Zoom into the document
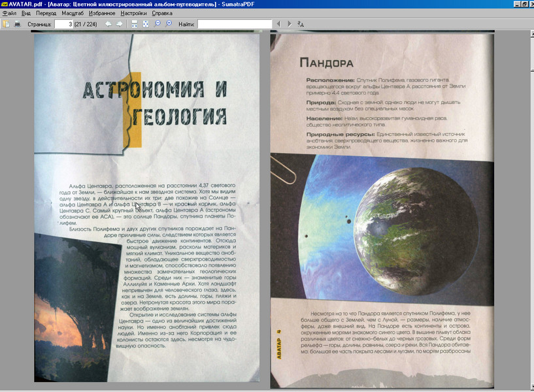This screenshot has width=534, height=392. tap(169, 24)
